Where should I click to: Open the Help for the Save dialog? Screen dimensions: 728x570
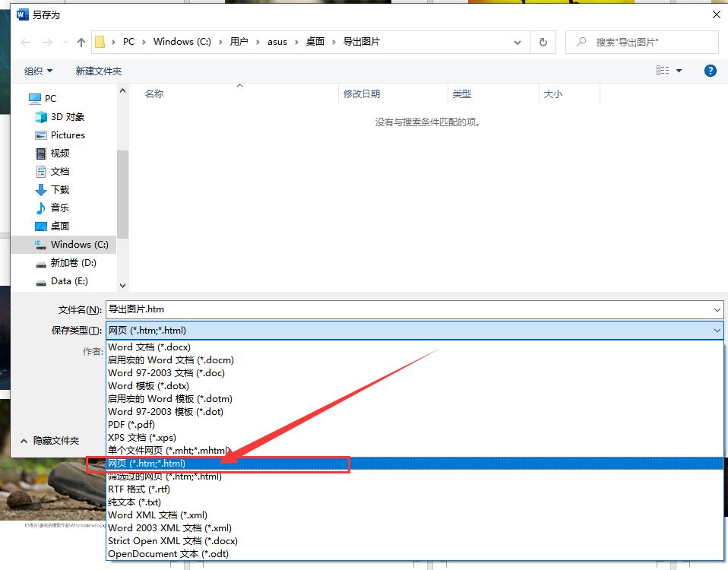coord(709,71)
